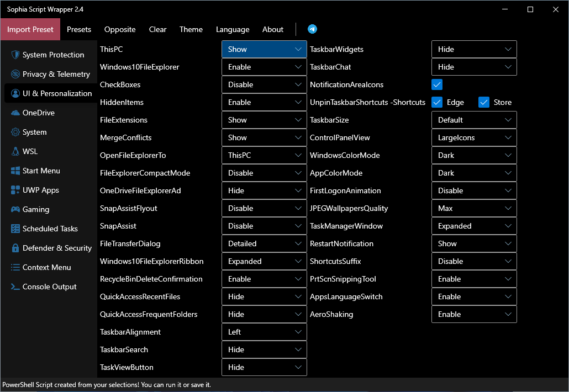Expand the JPEGWallpapersQuality dropdown
This screenshot has height=392, width=569.
[x=474, y=209]
